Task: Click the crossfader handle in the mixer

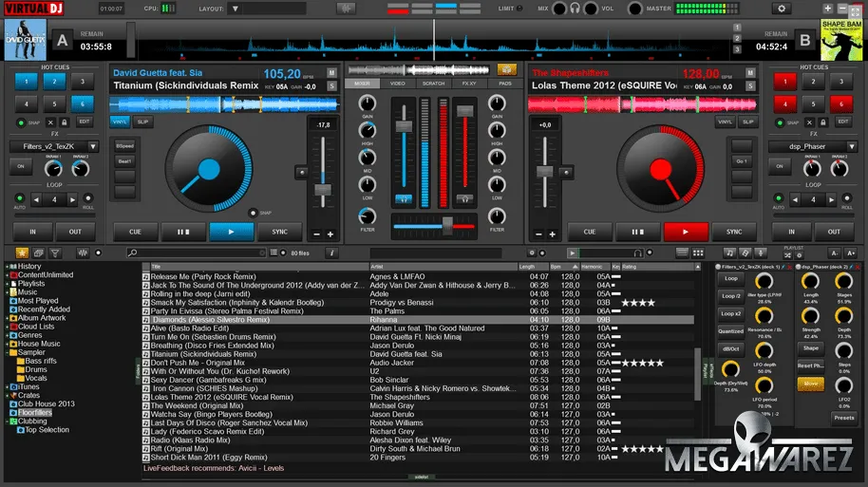Action: pos(447,225)
